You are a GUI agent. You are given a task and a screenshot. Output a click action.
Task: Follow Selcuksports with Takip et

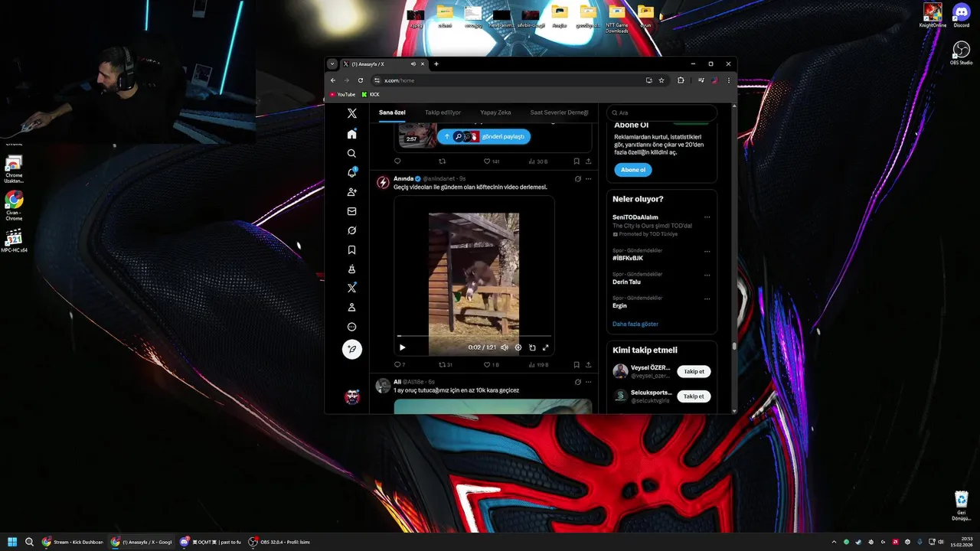(x=694, y=396)
